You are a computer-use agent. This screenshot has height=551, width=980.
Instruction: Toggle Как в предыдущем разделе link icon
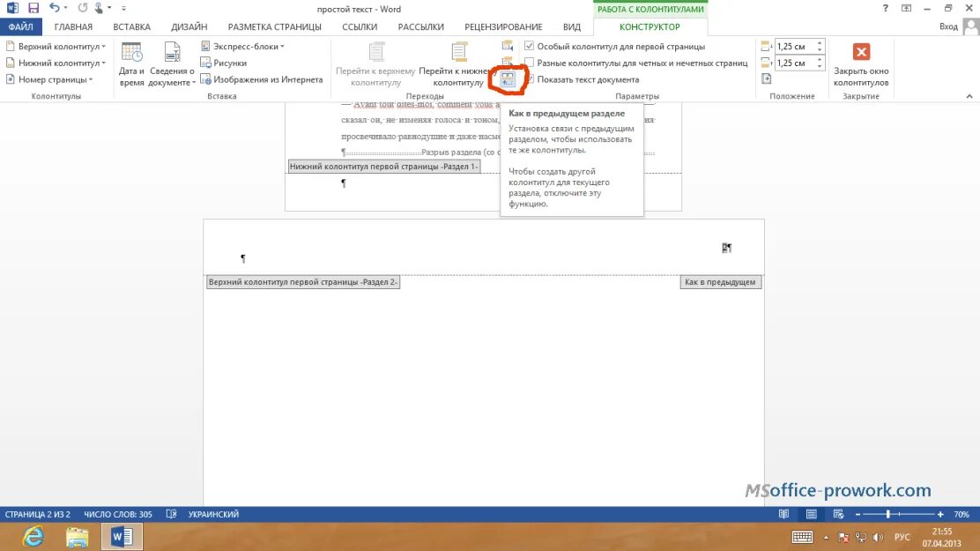[x=508, y=78]
